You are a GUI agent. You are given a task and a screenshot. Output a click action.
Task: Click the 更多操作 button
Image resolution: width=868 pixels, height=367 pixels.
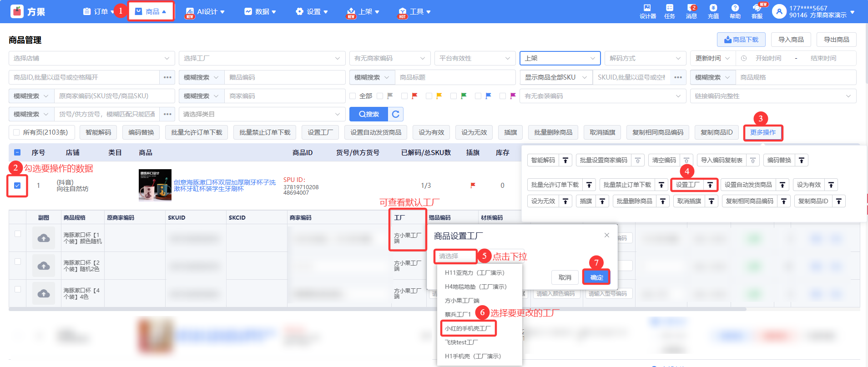763,132
